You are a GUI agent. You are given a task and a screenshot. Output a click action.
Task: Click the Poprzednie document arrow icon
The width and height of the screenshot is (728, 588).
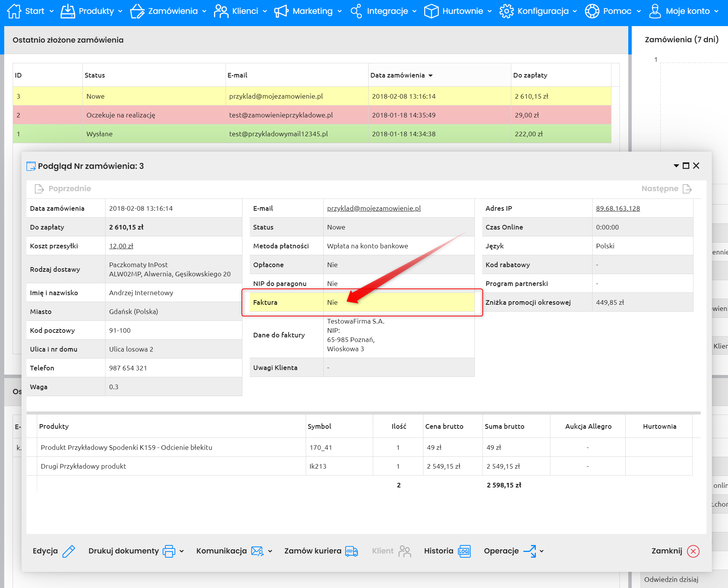coord(39,188)
